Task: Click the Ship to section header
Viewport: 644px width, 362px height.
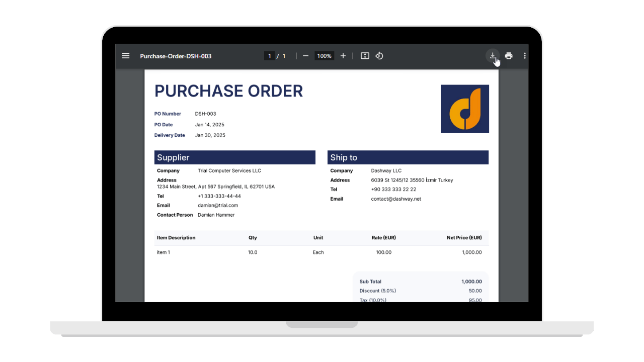Action: pos(408,157)
